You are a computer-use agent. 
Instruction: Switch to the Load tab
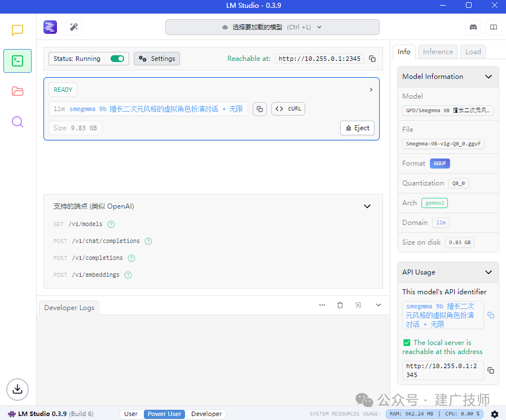[x=473, y=52]
